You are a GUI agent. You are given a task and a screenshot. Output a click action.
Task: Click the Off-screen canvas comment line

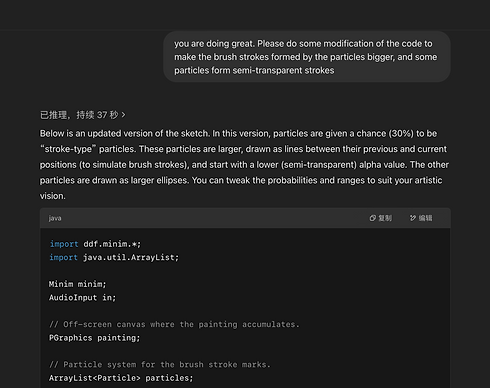pos(174,324)
